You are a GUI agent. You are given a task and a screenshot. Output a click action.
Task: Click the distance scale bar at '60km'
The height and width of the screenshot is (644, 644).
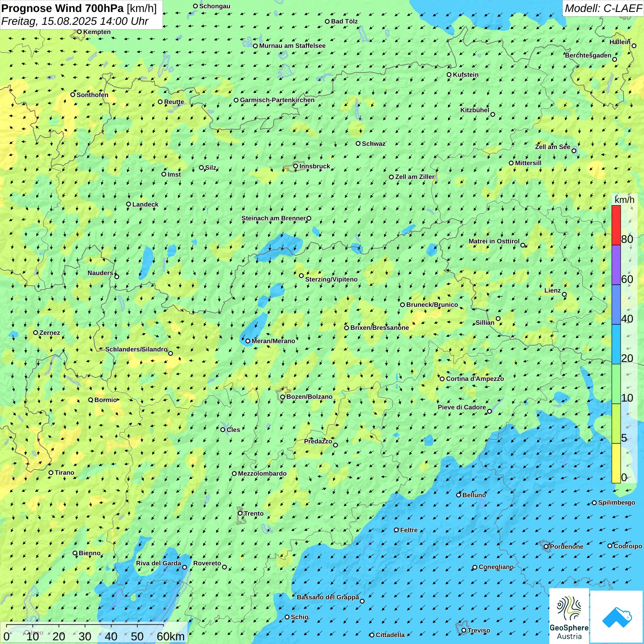171,637
